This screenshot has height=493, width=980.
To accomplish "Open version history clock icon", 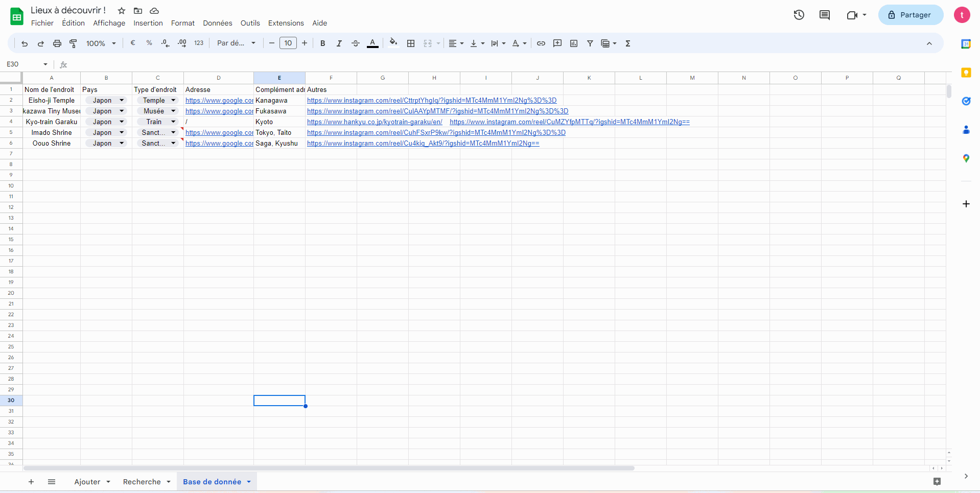I will coord(799,15).
